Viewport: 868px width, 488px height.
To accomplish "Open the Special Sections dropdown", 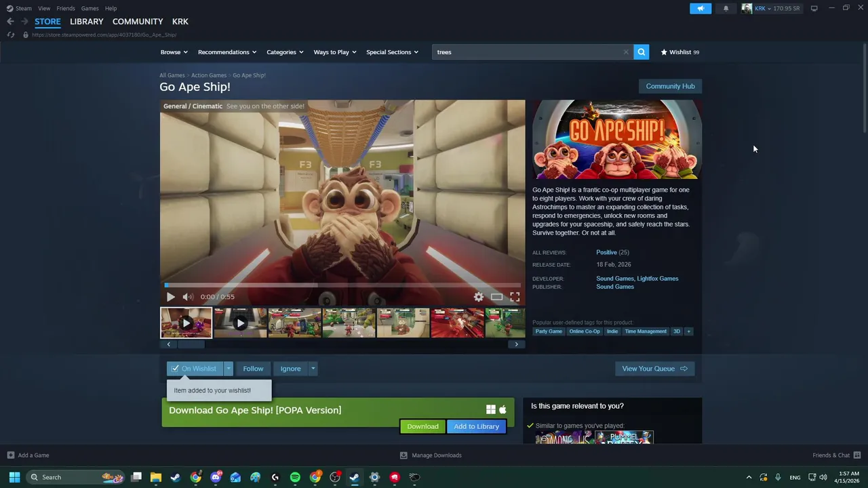I will click(393, 52).
